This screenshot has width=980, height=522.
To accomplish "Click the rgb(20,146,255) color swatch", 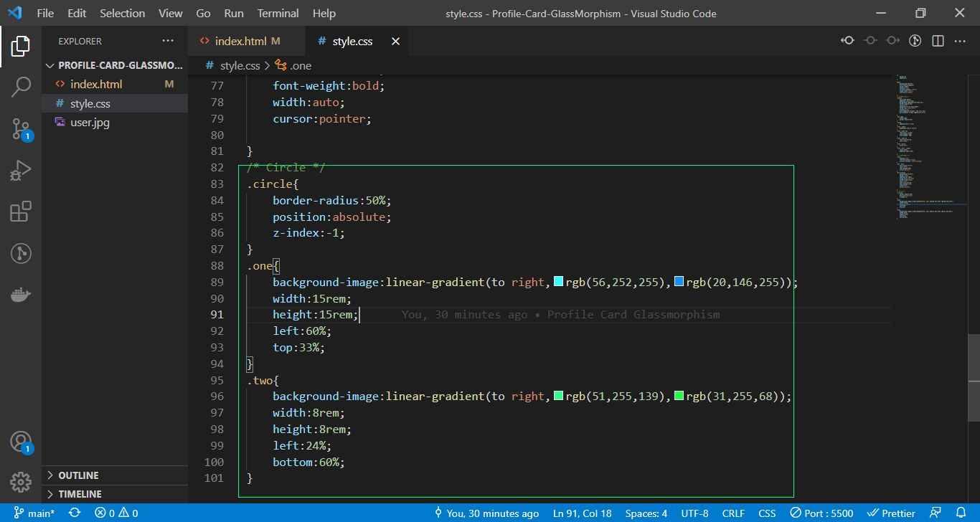I will [x=679, y=282].
